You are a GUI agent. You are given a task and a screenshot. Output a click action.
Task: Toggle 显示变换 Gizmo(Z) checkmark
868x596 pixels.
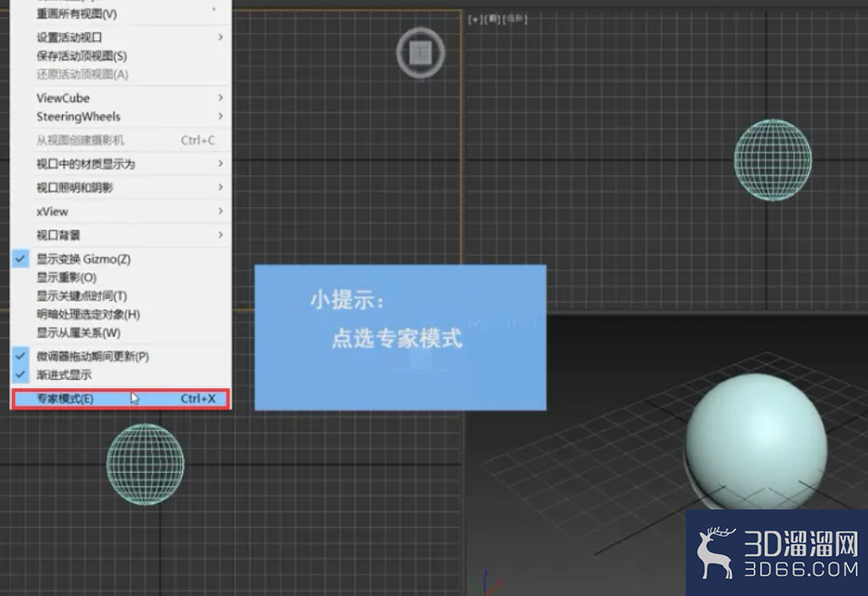(x=20, y=259)
